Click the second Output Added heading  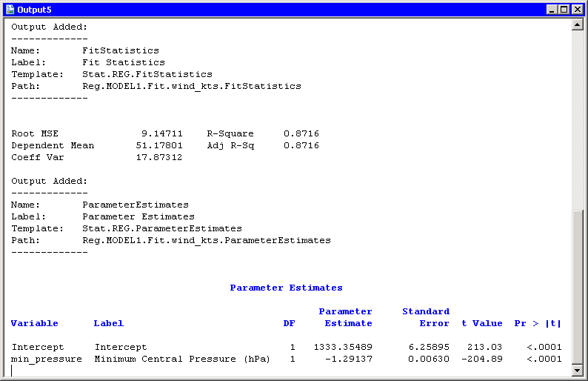49,182
